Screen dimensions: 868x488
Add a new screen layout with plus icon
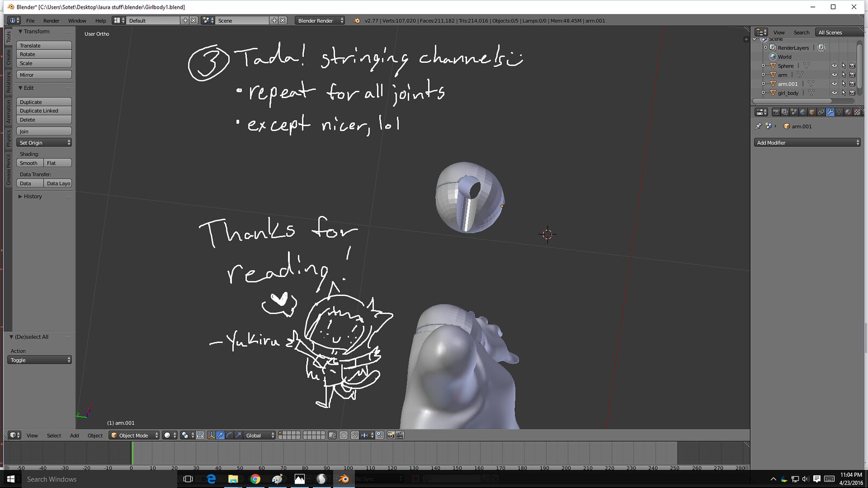pyautogui.click(x=186, y=21)
